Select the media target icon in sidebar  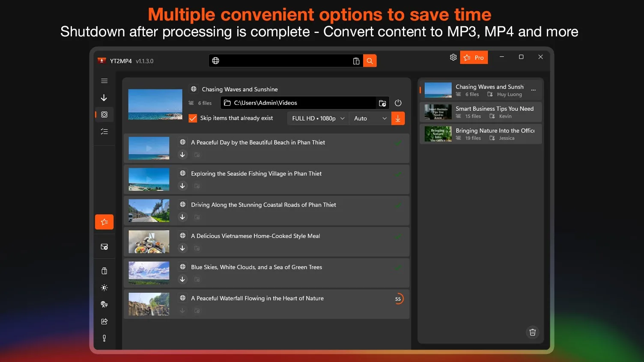[x=104, y=115]
